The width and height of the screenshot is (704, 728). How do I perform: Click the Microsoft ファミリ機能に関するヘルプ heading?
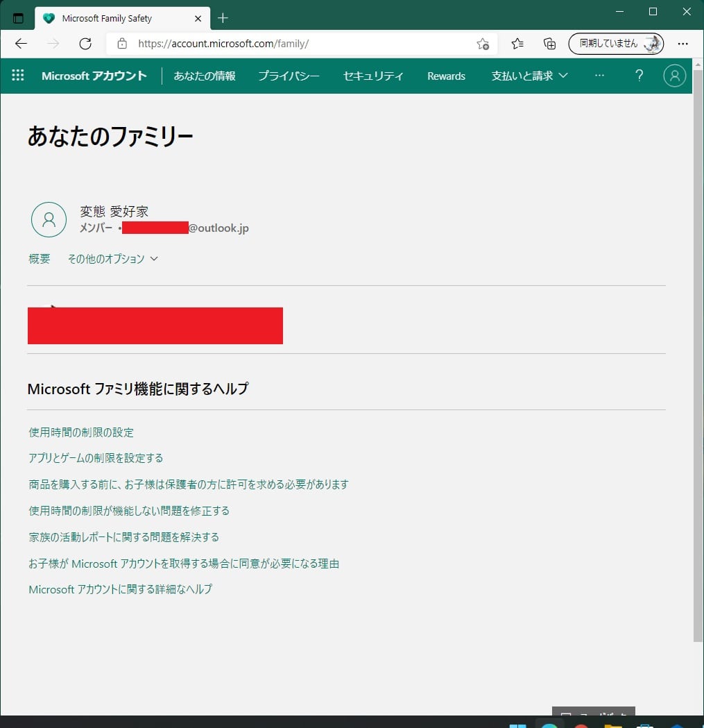[138, 389]
